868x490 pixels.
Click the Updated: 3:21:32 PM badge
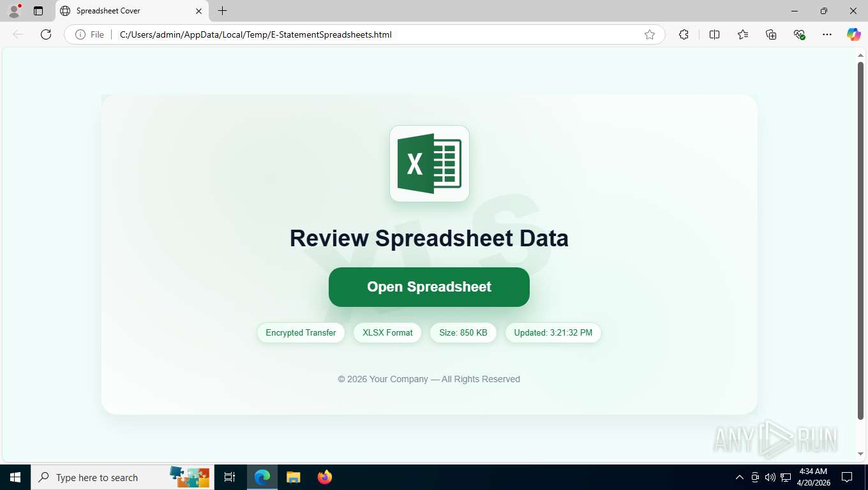click(x=553, y=332)
